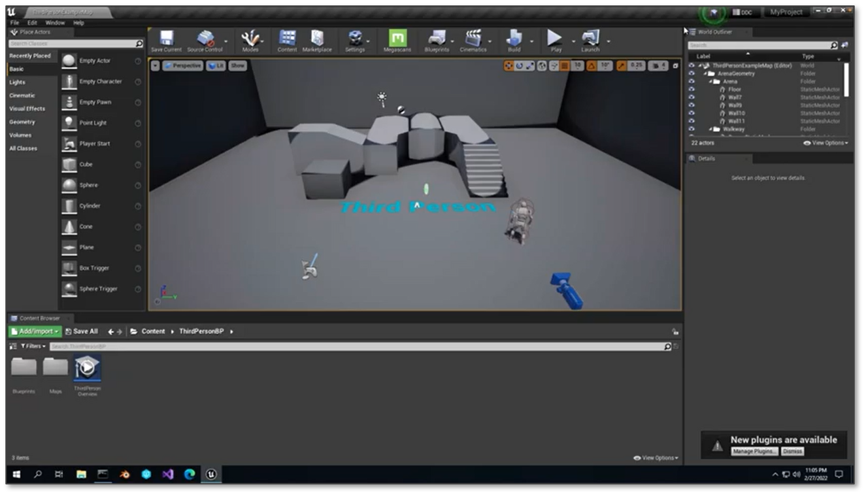Viewport: 868px width, 497px height.
Task: Click the Build toolbar icon
Action: [514, 41]
